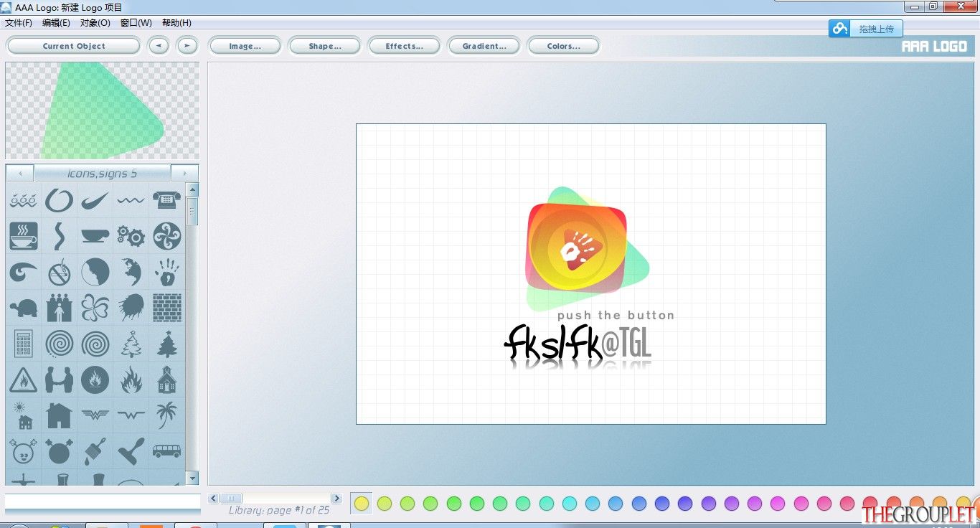Screen dimensions: 980x528
Task: Choose the gears icon
Action: click(131, 236)
